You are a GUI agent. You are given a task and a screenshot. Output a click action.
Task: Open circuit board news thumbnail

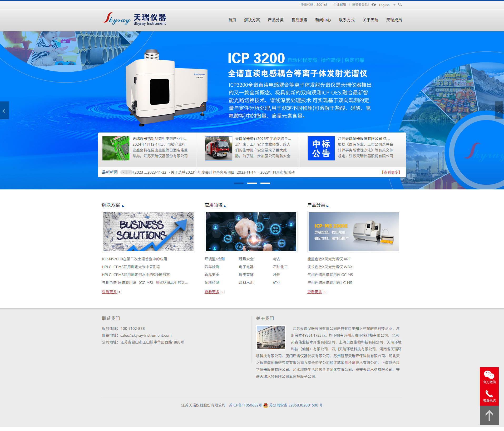[116, 148]
